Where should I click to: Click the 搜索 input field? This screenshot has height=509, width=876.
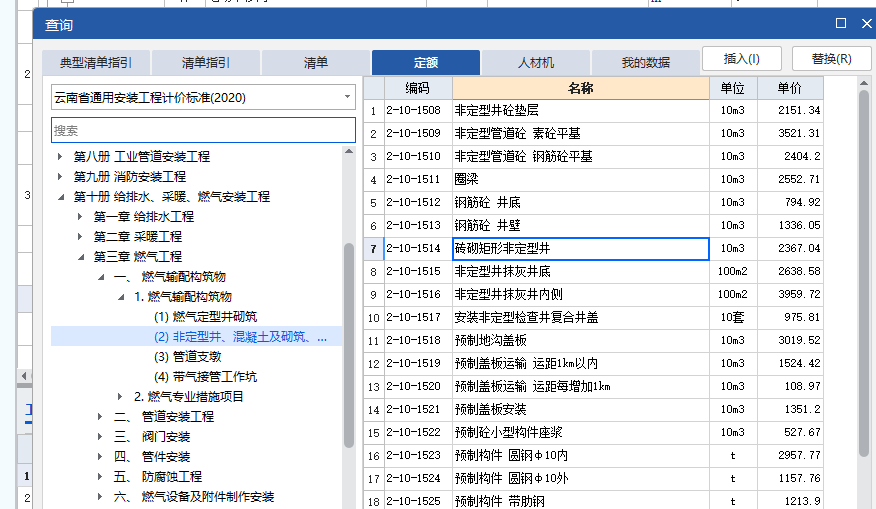tap(203, 130)
